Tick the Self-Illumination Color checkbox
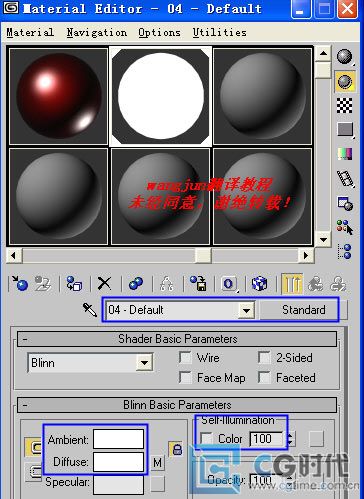The image size is (364, 499). [207, 439]
